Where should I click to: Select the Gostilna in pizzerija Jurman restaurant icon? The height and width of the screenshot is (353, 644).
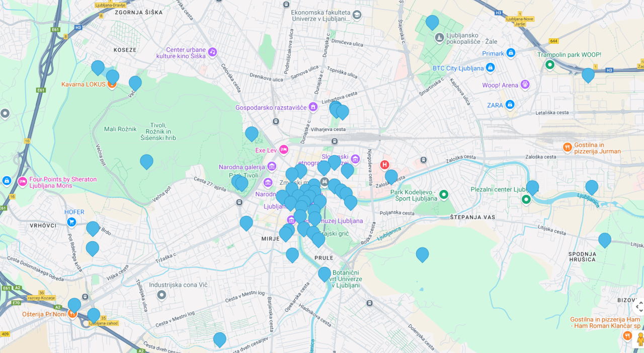click(x=567, y=148)
